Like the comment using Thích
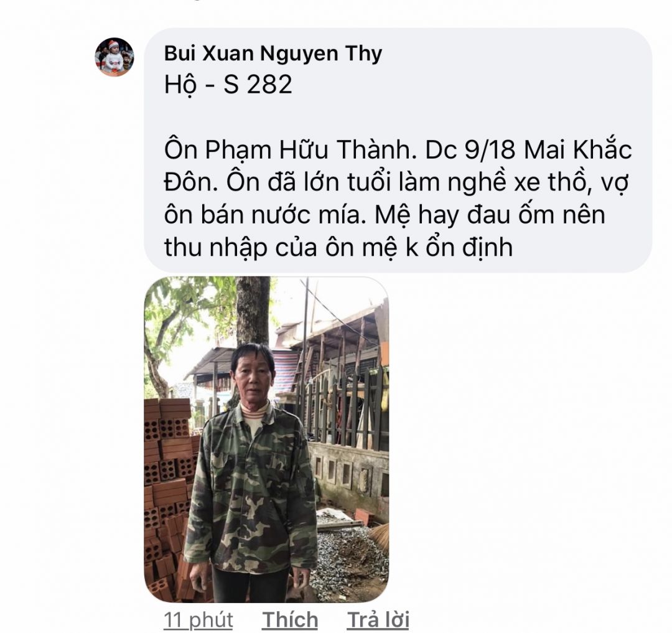The height and width of the screenshot is (633, 672). pyautogui.click(x=290, y=620)
